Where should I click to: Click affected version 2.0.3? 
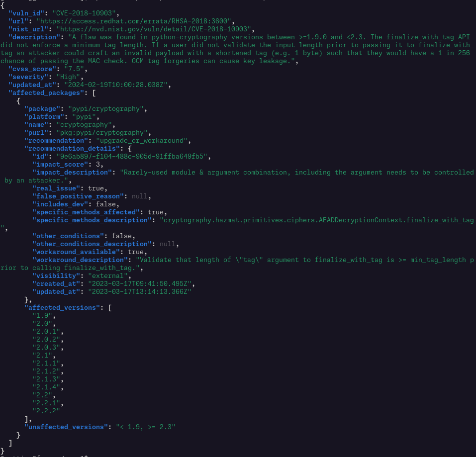[x=46, y=347]
